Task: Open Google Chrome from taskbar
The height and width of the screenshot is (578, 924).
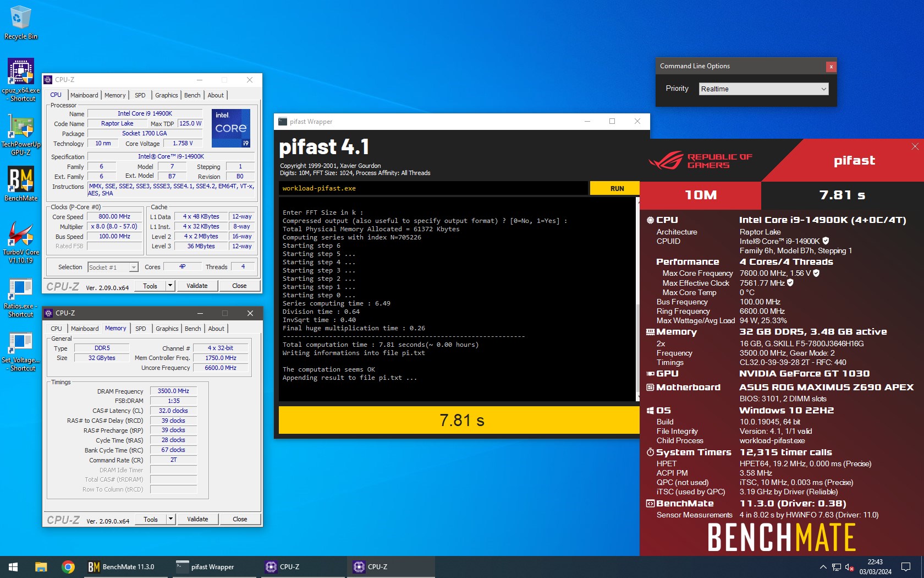Action: pos(68,567)
